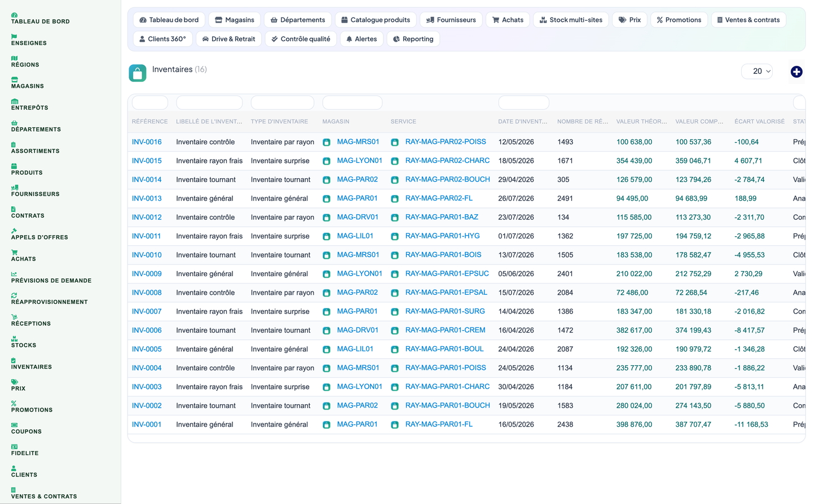Sort by Magasin column header
This screenshot has width=815, height=504.
(336, 122)
